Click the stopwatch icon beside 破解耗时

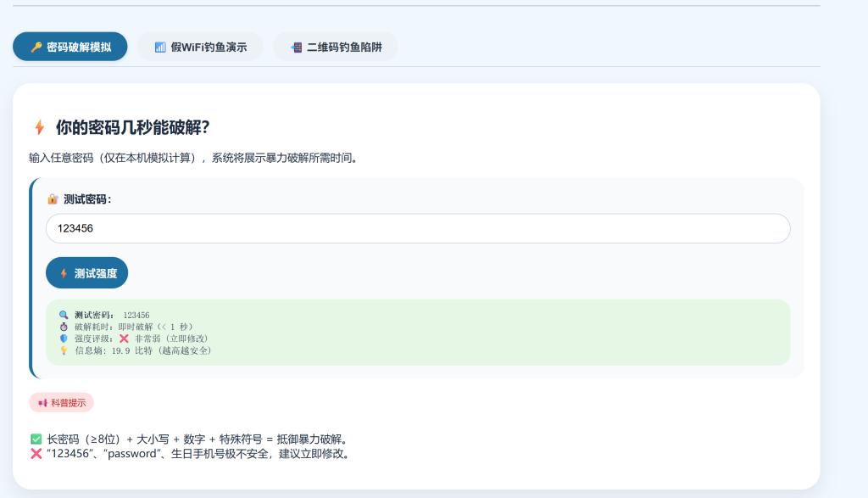coord(64,327)
